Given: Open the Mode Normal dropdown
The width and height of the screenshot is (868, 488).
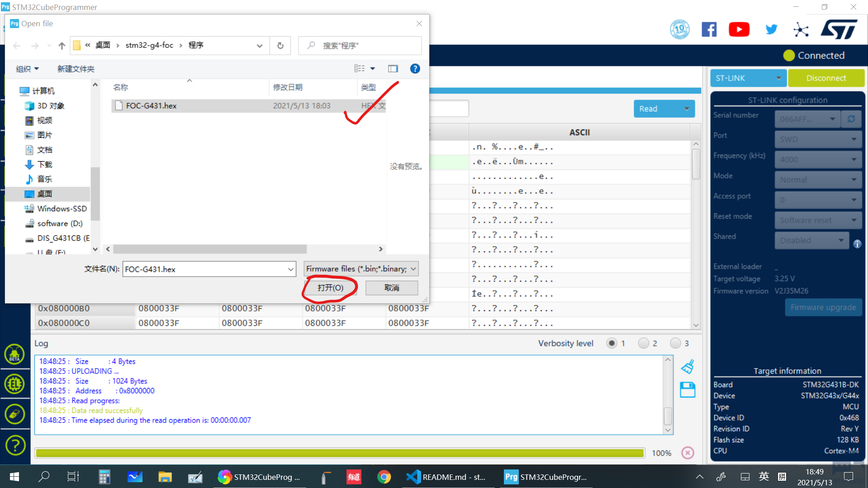Looking at the screenshot, I should coord(818,180).
